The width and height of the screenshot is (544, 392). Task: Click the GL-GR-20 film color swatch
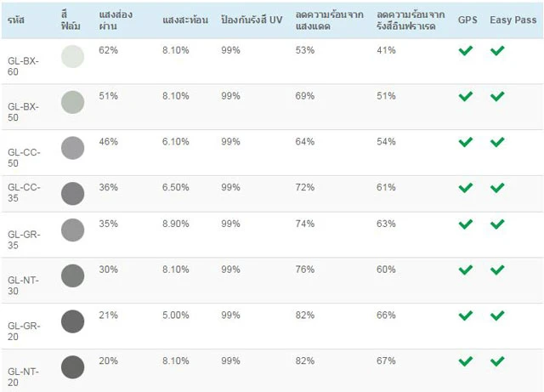coord(73,321)
